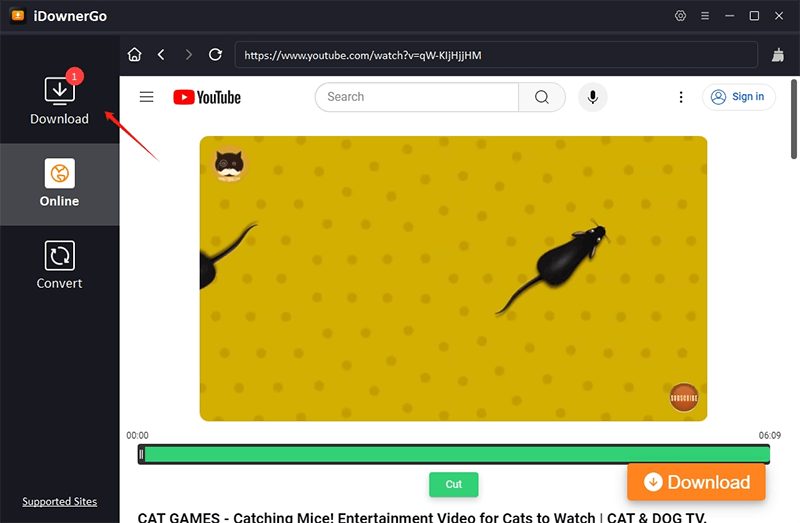Viewport: 800px width, 523px height.
Task: Open the Convert tab
Action: point(59,265)
